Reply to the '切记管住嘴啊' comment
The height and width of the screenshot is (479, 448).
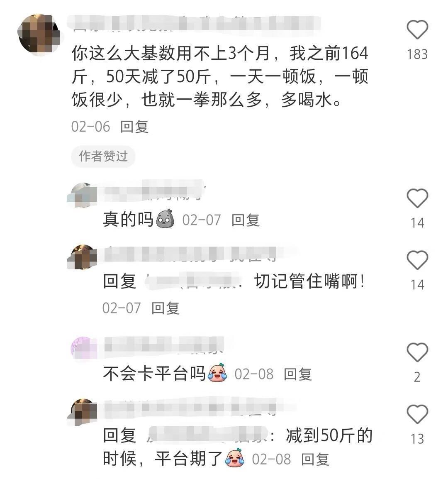(166, 308)
